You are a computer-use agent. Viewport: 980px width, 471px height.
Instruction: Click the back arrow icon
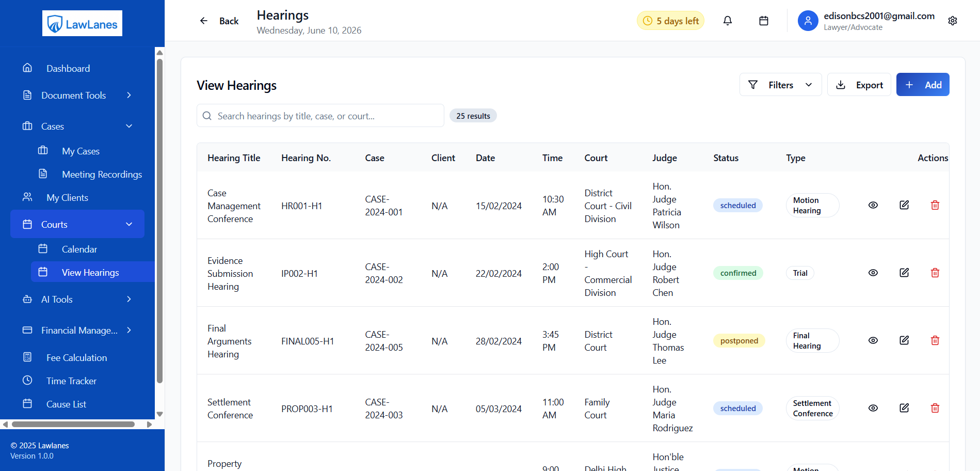click(204, 21)
